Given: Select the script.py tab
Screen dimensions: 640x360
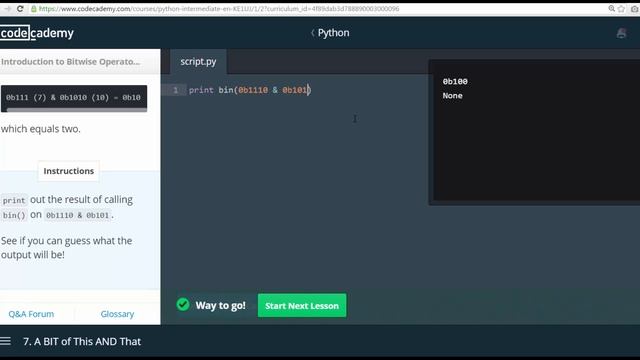Looking at the screenshot, I should click(x=198, y=62).
